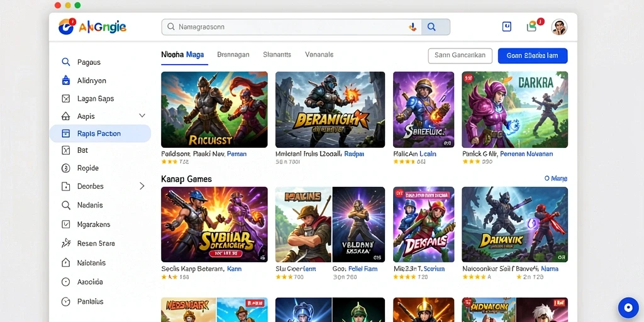
Task: Click the blue square icon in header
Action: click(507, 26)
